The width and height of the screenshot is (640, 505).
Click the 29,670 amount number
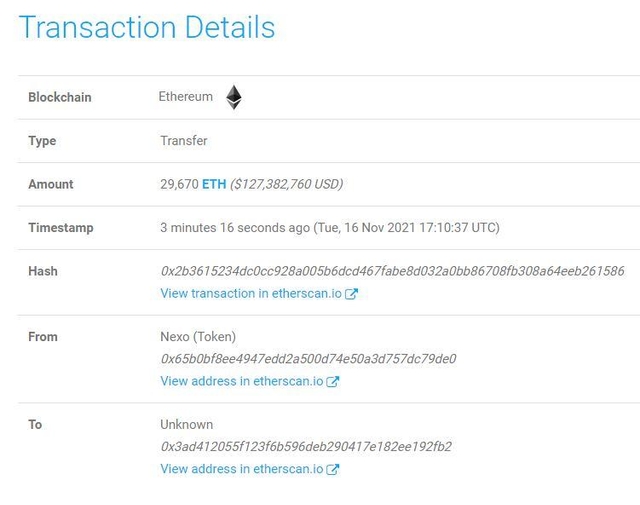coord(179,184)
